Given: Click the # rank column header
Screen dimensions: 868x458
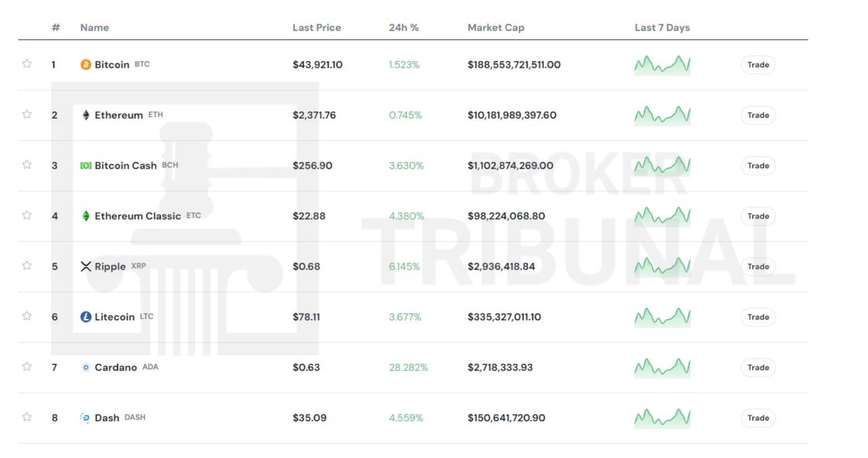Looking at the screenshot, I should pyautogui.click(x=55, y=27).
